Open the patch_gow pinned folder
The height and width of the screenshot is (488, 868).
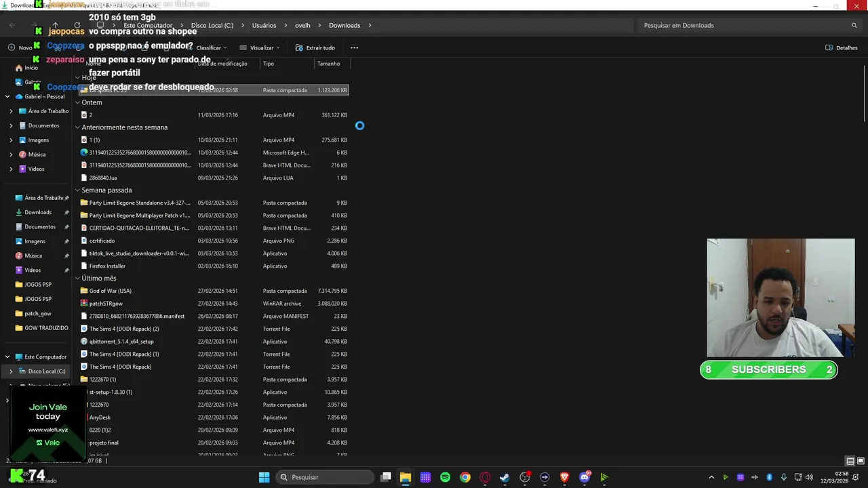point(37,314)
